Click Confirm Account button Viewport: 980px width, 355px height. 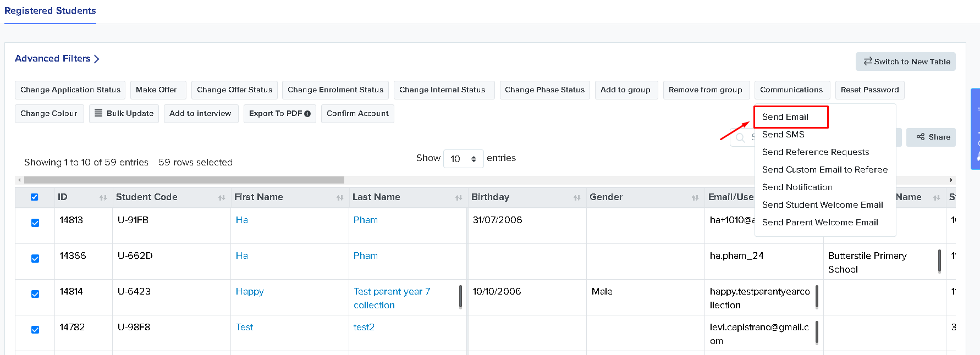point(357,114)
